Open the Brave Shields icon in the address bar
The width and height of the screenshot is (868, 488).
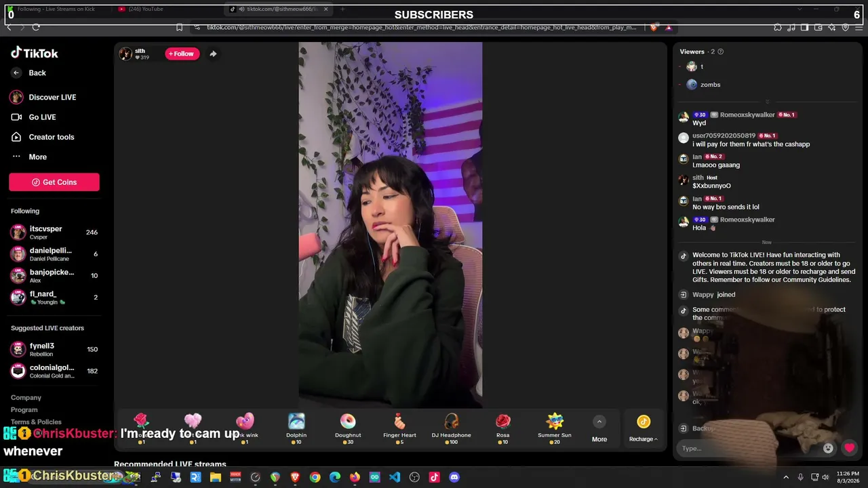click(654, 28)
